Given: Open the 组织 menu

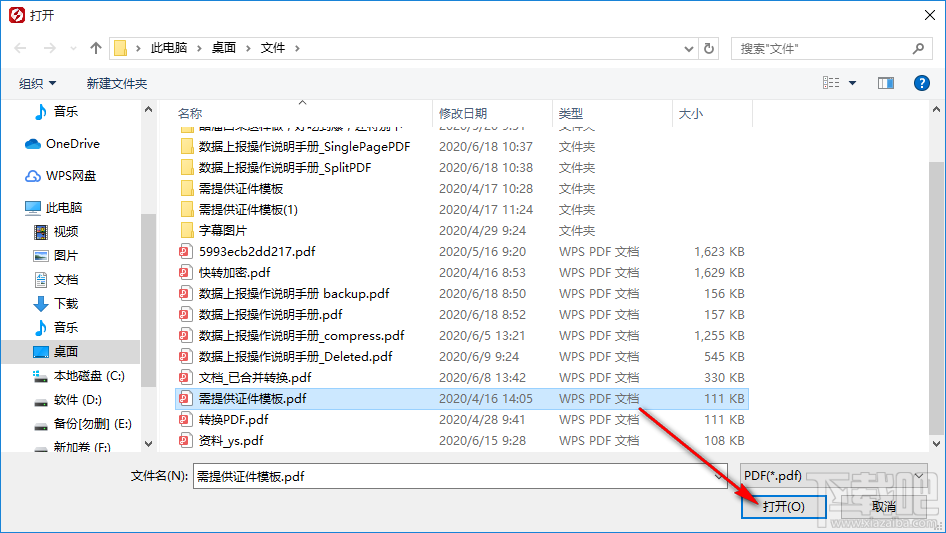Looking at the screenshot, I should click(x=37, y=83).
